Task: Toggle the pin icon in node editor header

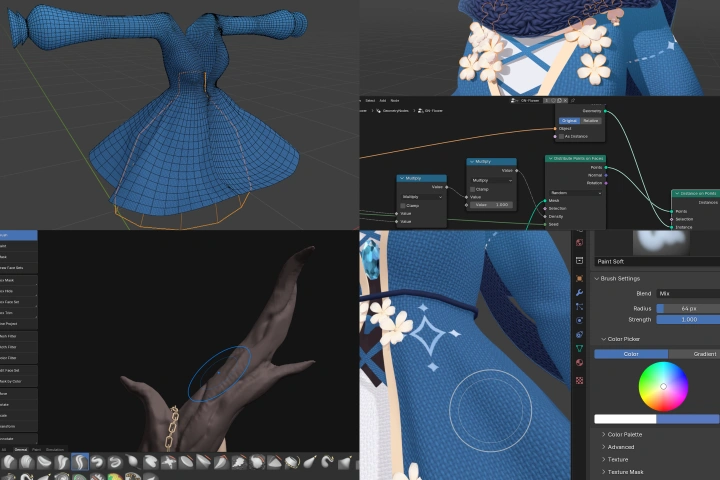Action: pos(573,101)
